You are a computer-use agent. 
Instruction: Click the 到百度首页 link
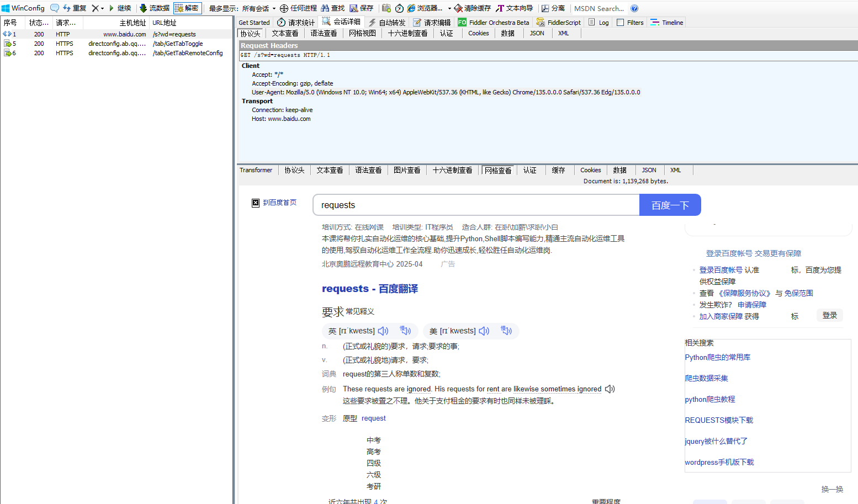(279, 203)
